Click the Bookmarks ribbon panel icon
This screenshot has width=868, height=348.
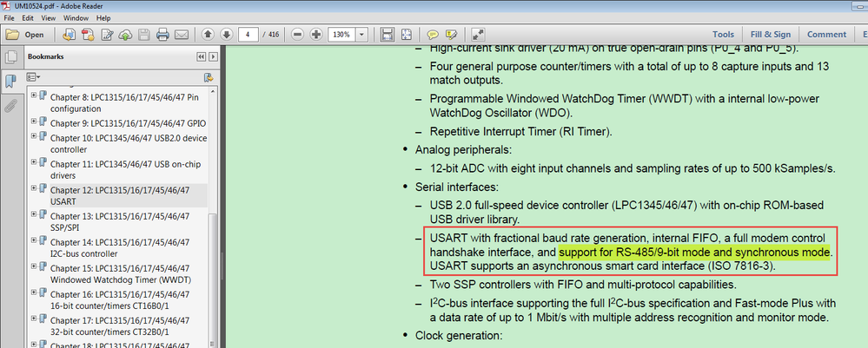[x=10, y=81]
